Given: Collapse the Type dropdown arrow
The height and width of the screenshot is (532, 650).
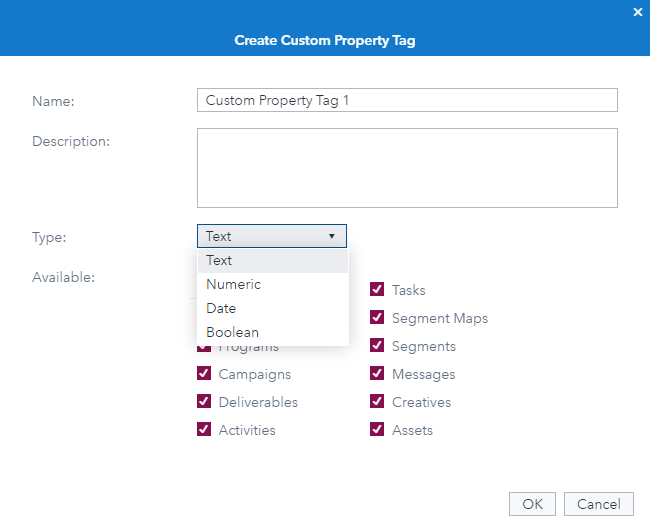Looking at the screenshot, I should tap(331, 237).
